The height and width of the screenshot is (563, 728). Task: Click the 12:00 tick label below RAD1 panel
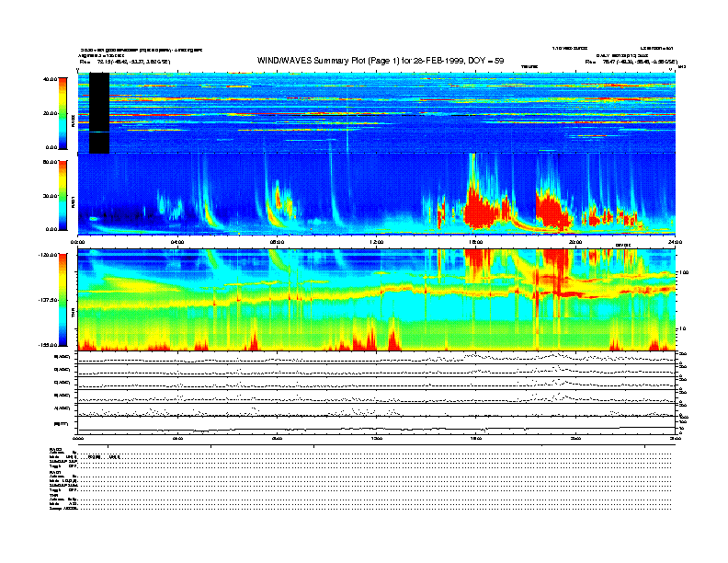(377, 242)
